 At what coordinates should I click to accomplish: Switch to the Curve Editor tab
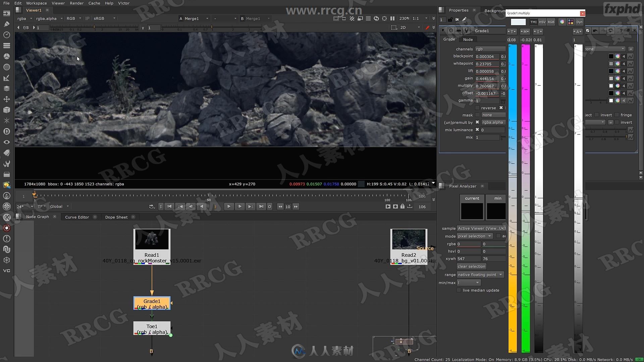click(77, 217)
